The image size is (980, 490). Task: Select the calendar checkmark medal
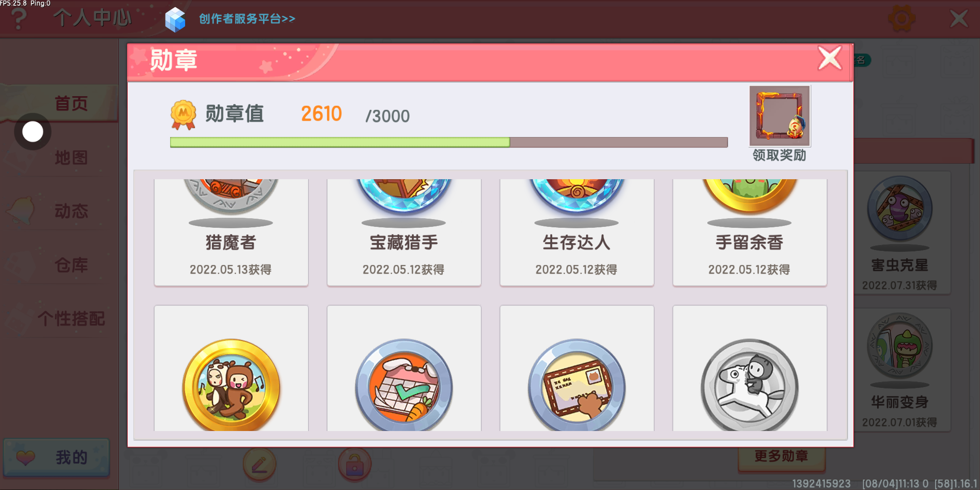404,386
